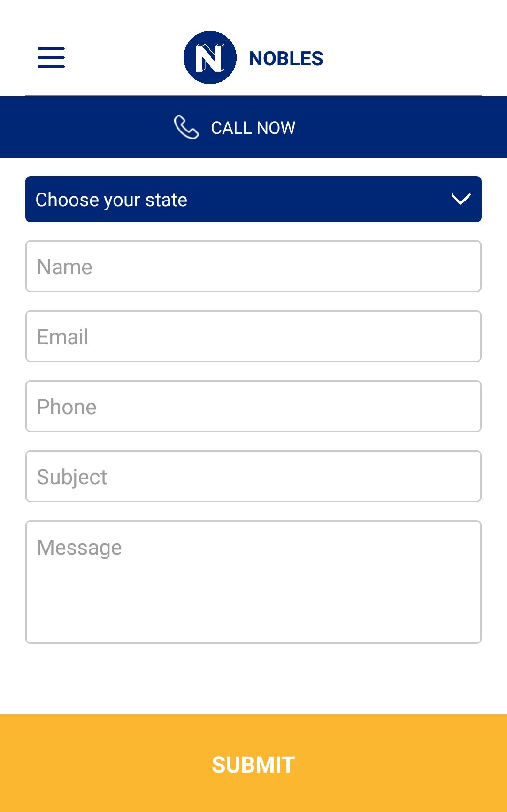Open the hamburger navigation menu

[x=51, y=57]
